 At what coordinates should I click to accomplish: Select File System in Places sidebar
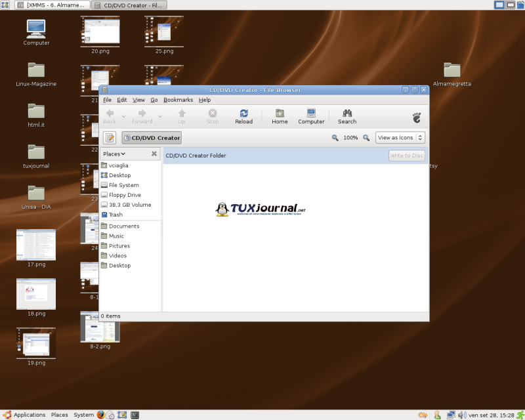pos(123,185)
